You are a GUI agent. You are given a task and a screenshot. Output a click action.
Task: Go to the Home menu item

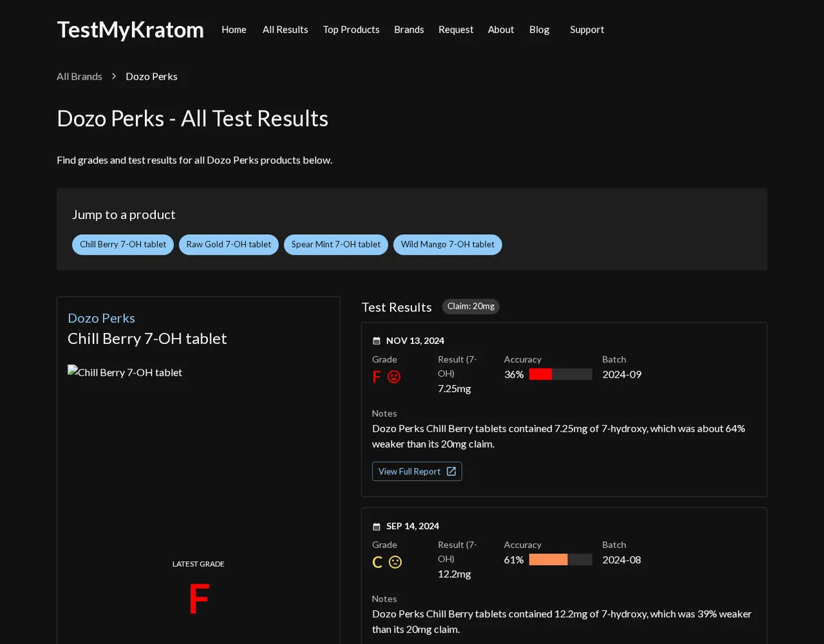[233, 30]
